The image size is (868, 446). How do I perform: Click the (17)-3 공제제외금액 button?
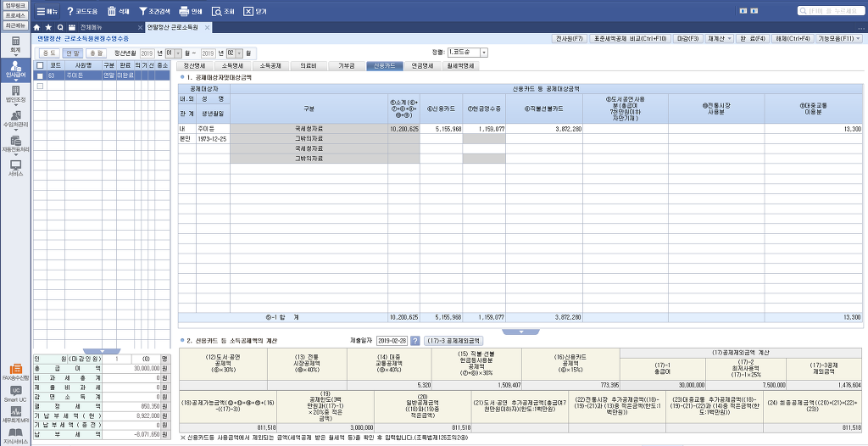(454, 340)
